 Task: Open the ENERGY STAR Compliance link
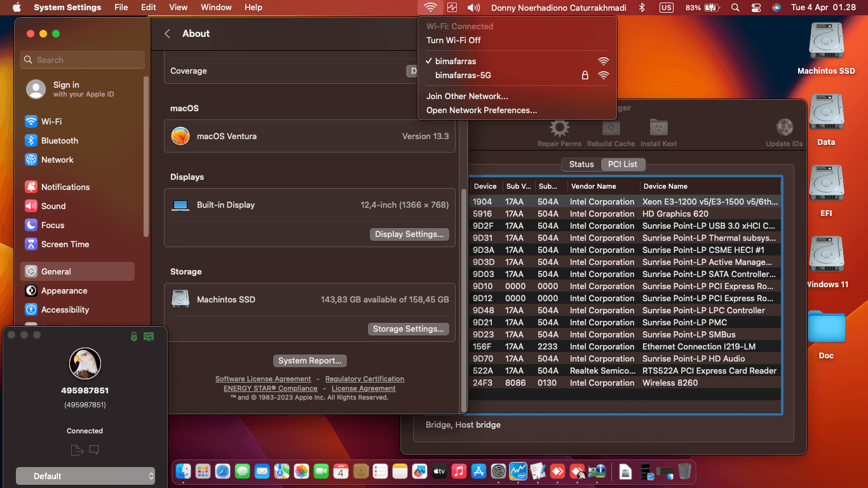270,388
